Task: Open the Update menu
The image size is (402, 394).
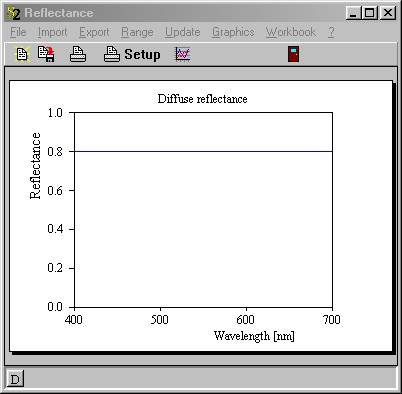Action: click(x=183, y=32)
